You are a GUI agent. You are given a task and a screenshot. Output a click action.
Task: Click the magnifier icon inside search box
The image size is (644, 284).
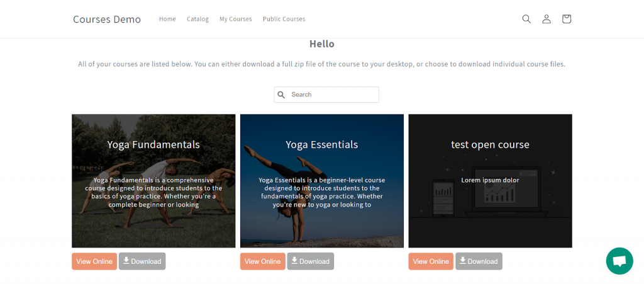[x=282, y=94]
